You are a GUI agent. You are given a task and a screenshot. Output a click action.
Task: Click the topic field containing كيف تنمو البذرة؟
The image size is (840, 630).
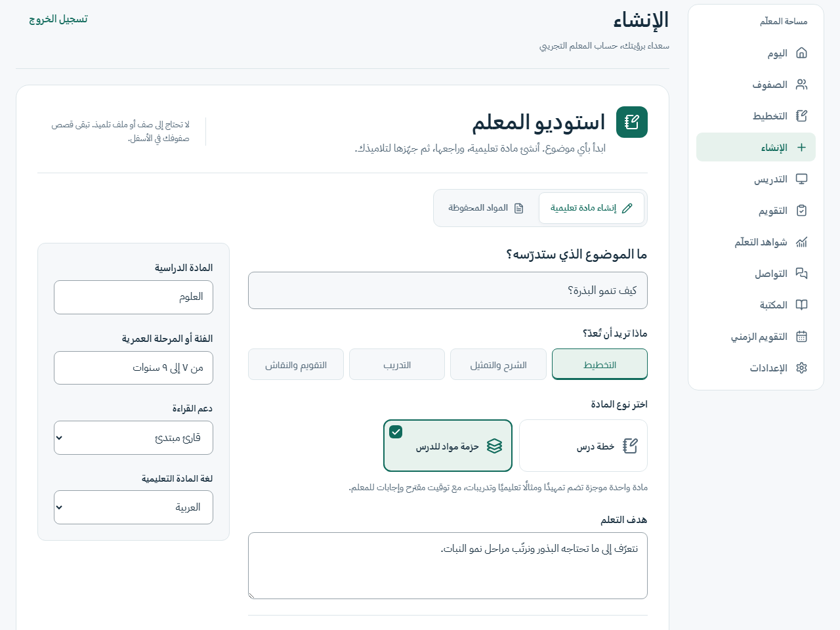pos(448,290)
